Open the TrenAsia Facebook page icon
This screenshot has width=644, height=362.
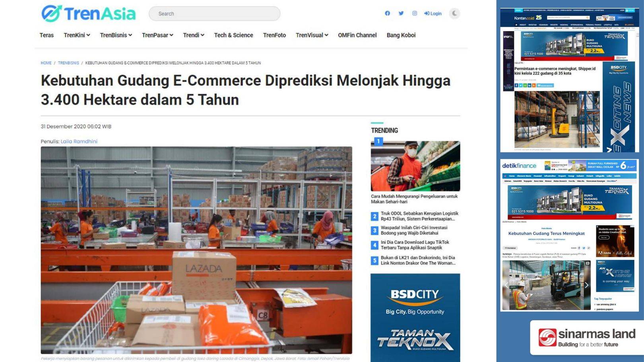coord(387,13)
